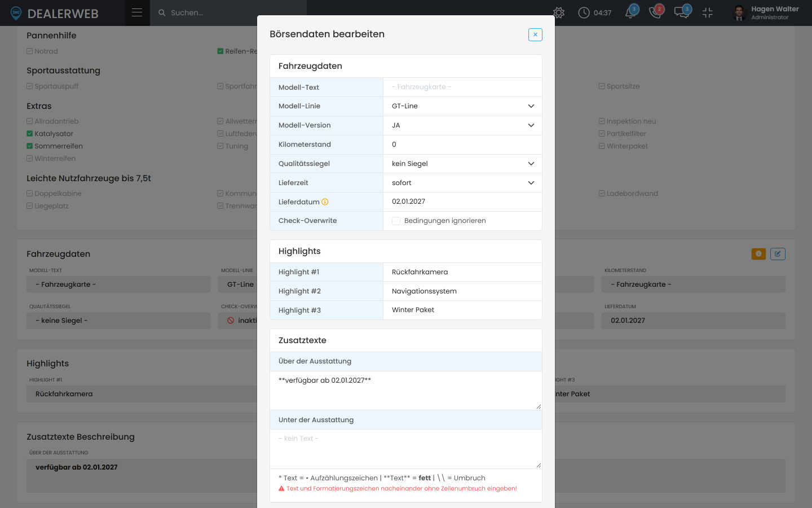Open the hamburger navigation menu
Viewport: 812px width, 508px height.
coord(137,12)
